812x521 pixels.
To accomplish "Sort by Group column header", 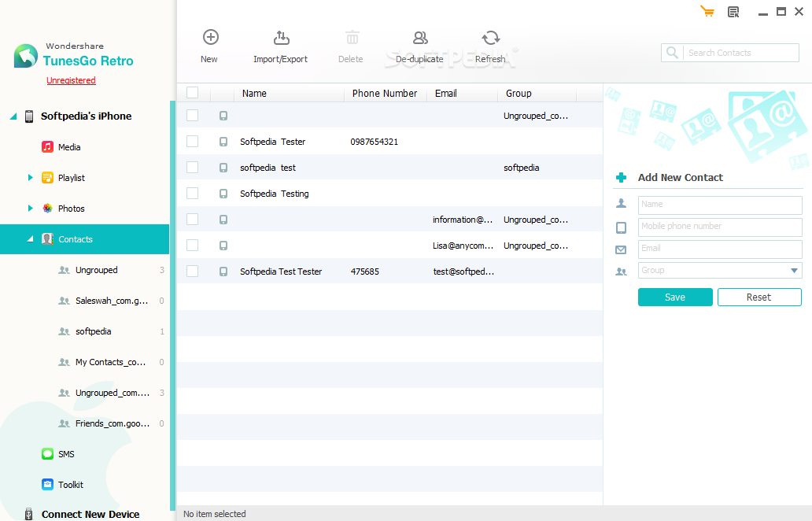I will click(519, 93).
